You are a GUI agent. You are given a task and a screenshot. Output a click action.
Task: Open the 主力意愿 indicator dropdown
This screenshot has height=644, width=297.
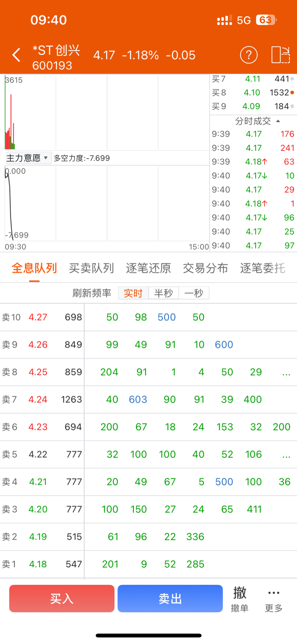[x=28, y=158]
